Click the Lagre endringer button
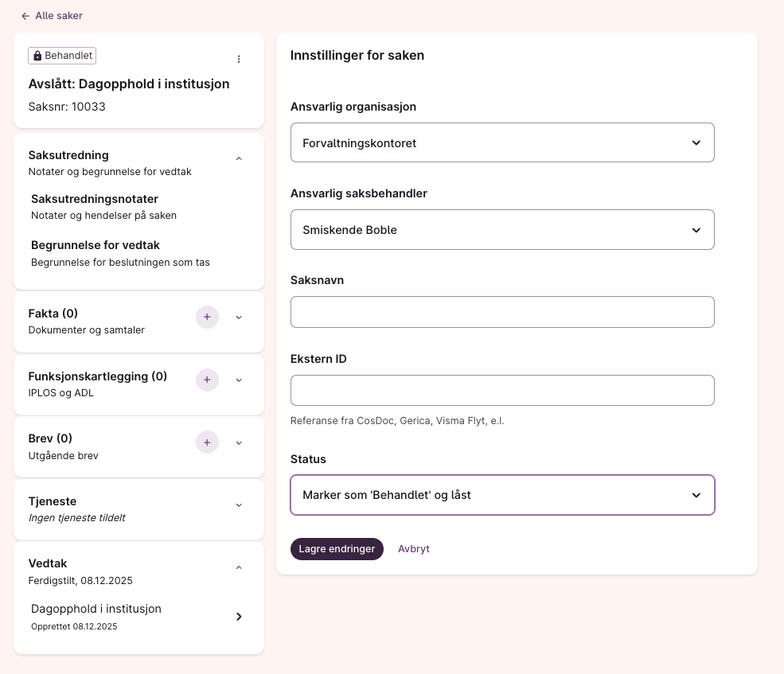This screenshot has width=784, height=674. pyautogui.click(x=337, y=549)
